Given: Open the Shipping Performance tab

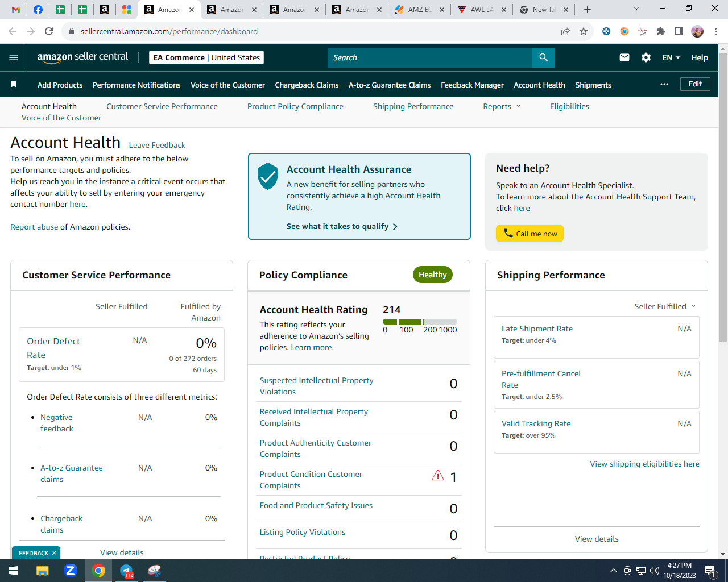Looking at the screenshot, I should pos(413,106).
